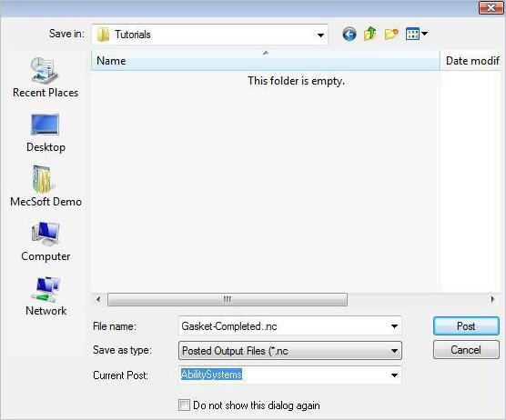Go to Desktop location
The image size is (506, 420).
point(46,133)
